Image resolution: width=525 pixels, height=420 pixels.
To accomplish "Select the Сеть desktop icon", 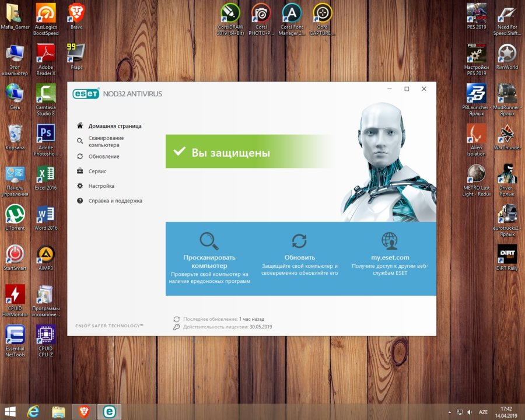I will coord(15,97).
